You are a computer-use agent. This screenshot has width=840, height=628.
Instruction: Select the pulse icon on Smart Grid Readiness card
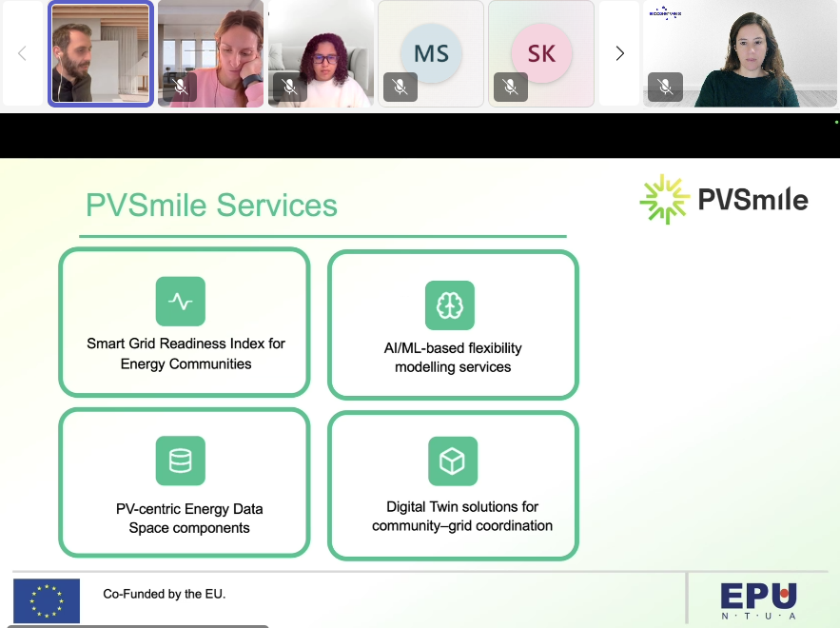(180, 302)
